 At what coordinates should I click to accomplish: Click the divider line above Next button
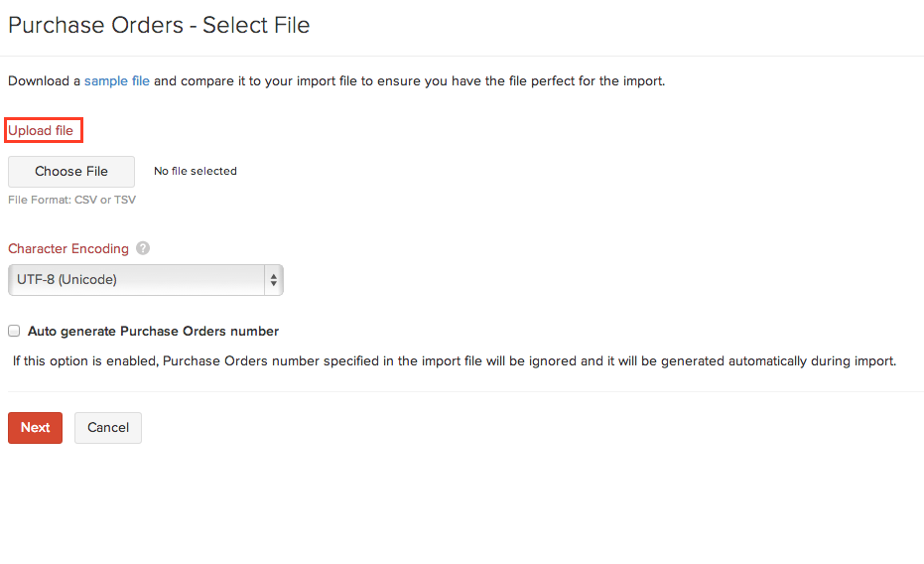[462, 391]
